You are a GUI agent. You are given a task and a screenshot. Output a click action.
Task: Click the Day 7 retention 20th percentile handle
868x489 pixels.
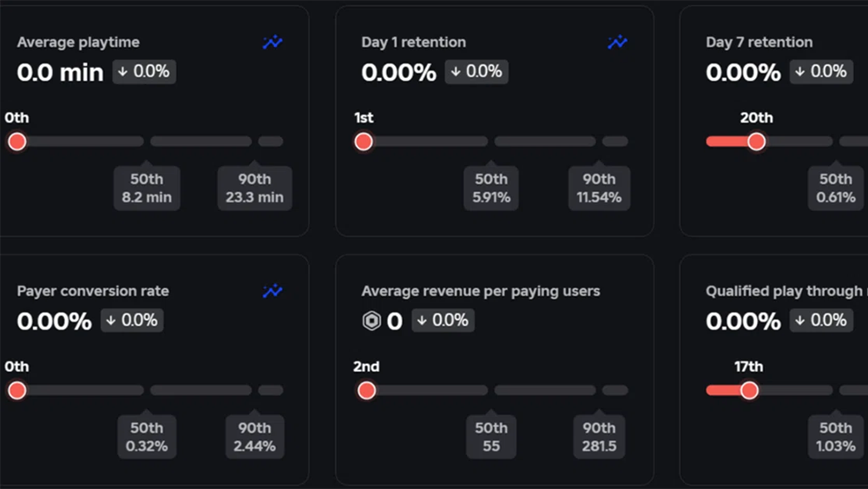pos(756,142)
